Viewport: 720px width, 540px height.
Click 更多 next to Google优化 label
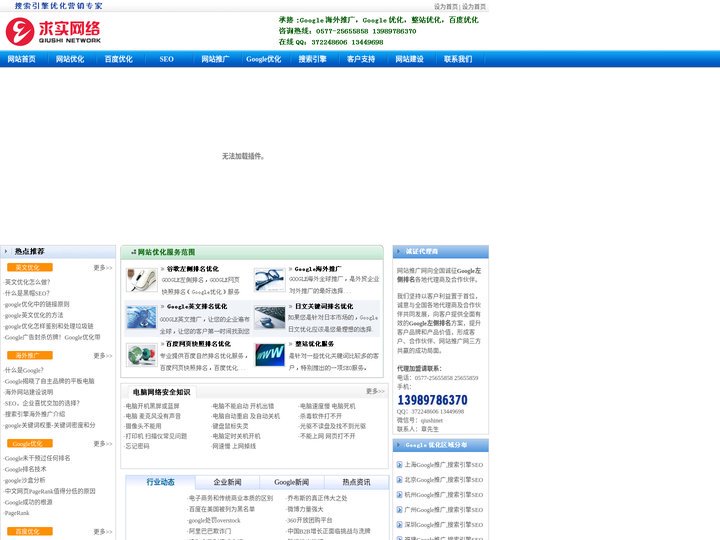(102, 444)
